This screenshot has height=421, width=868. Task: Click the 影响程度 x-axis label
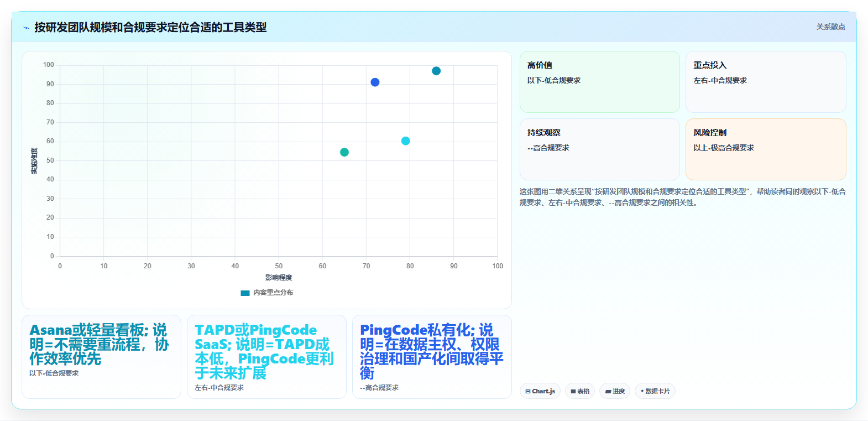click(279, 278)
